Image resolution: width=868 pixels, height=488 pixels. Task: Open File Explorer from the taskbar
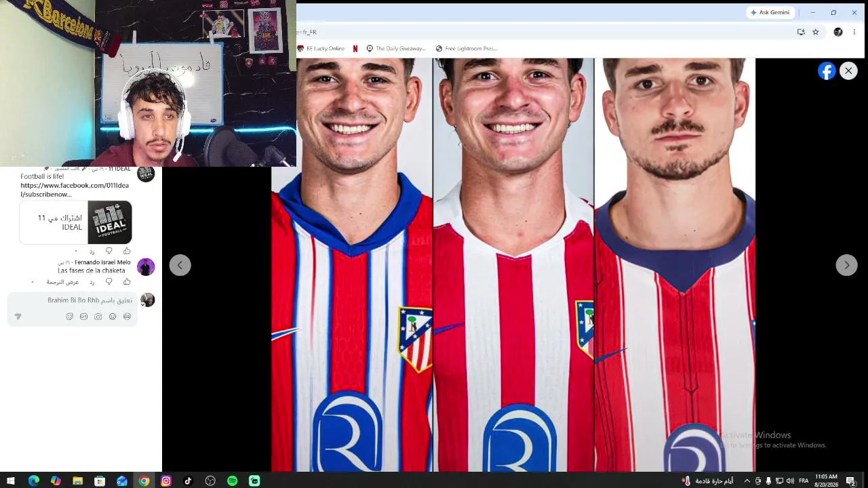[77, 481]
